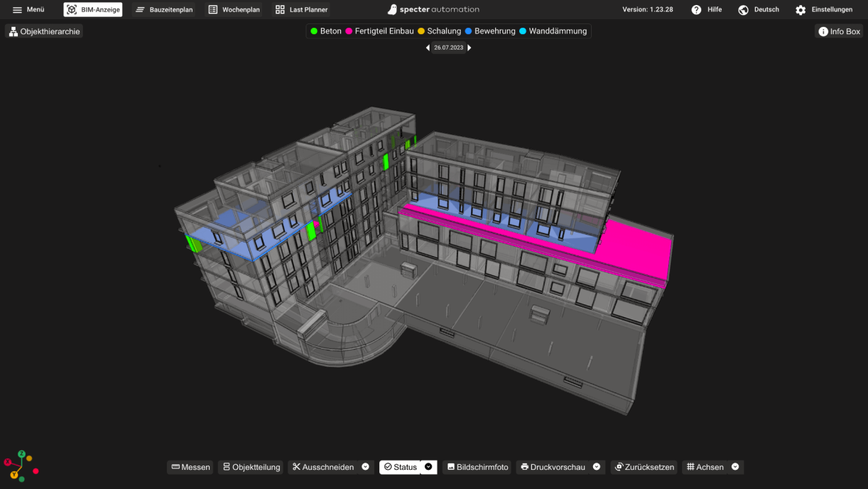Open Einstellungen settings
Image resolution: width=868 pixels, height=489 pixels.
823,10
